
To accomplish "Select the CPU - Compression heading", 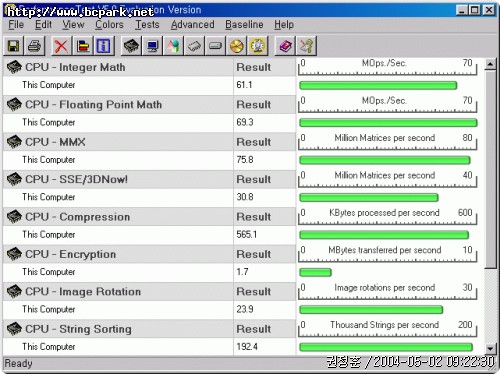I will (78, 217).
